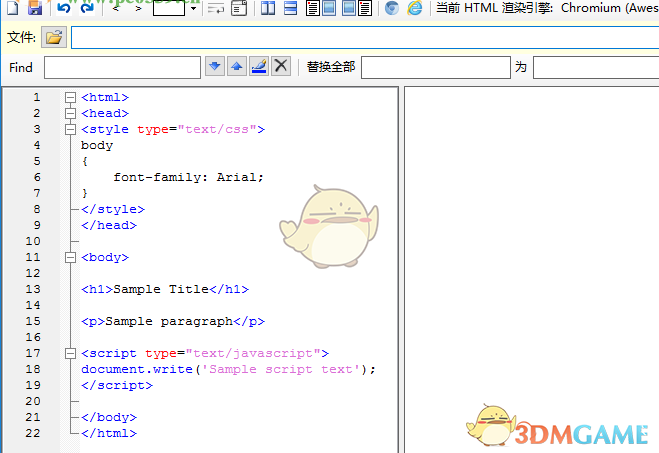This screenshot has height=453, width=659.
Task: Click line number 22 in gutter
Action: [33, 433]
